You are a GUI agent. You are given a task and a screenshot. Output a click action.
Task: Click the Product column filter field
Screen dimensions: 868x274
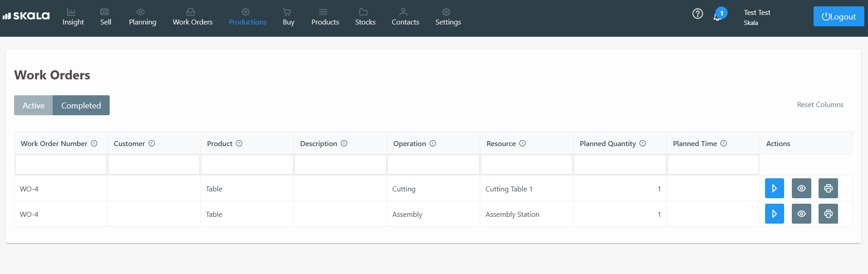coord(247,165)
